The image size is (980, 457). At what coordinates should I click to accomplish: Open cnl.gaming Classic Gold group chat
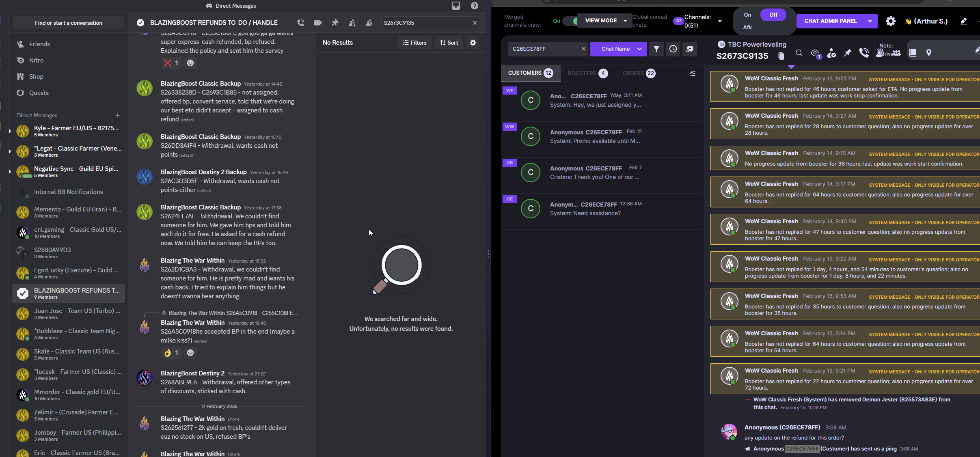(69, 232)
